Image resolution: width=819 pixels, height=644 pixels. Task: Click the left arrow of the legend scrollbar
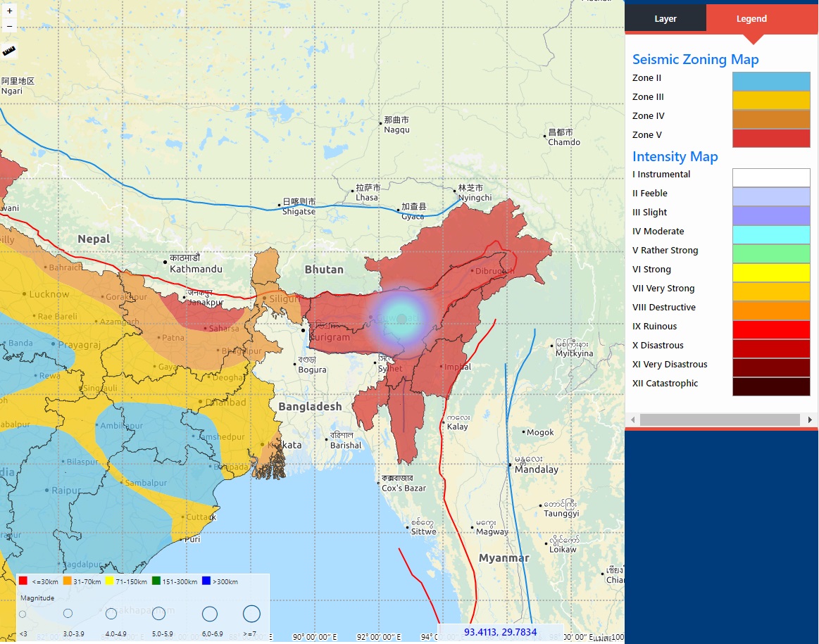[632, 419]
